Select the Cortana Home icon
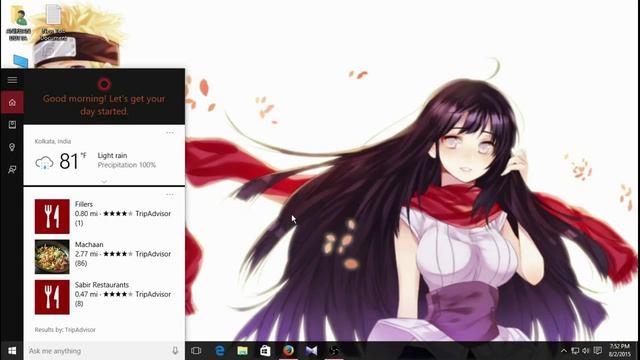640x360 pixels. (12, 102)
